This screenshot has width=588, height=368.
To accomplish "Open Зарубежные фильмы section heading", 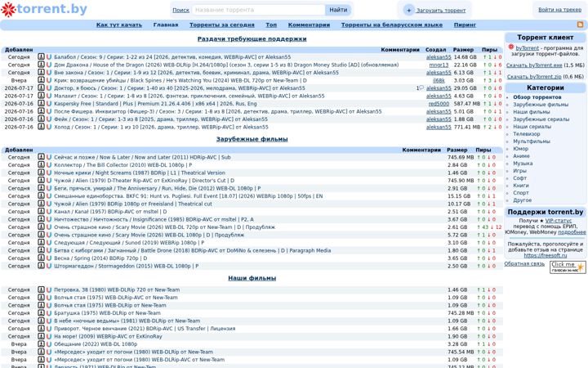I will [252, 139].
